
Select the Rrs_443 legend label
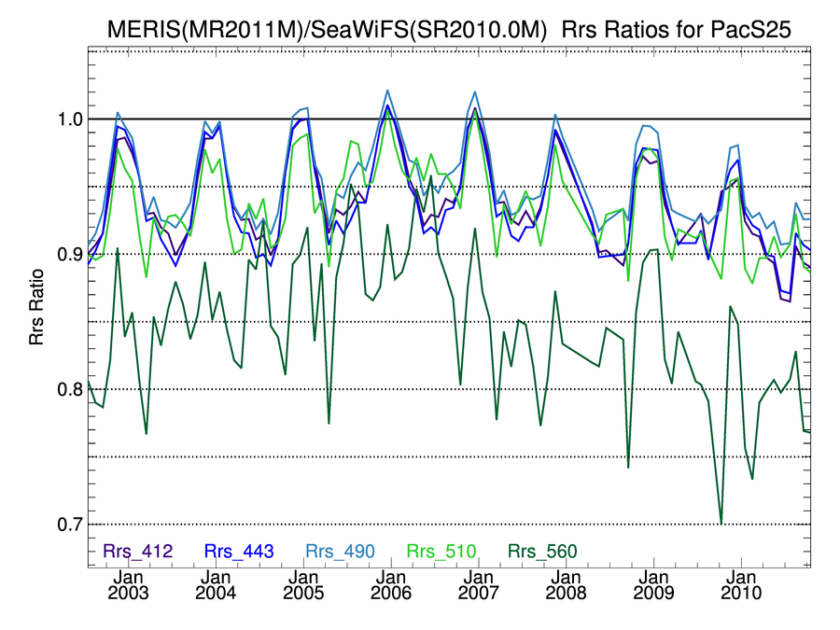tap(239, 552)
